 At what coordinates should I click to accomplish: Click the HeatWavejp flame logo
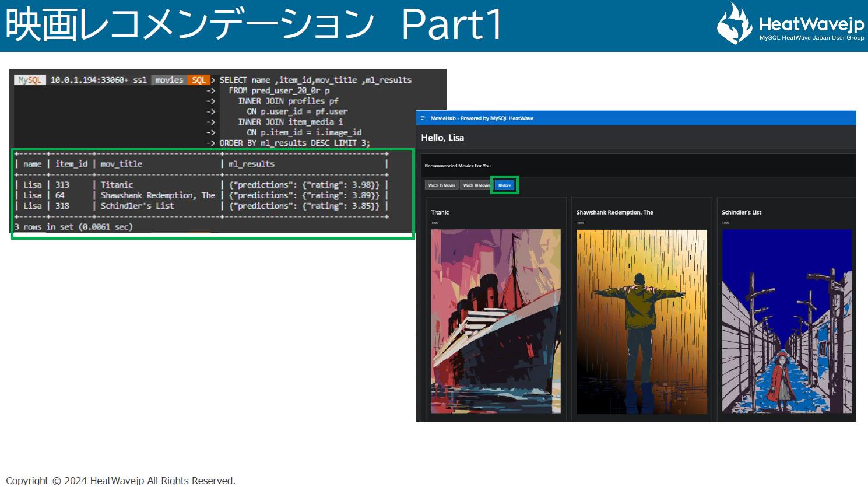pos(735,23)
